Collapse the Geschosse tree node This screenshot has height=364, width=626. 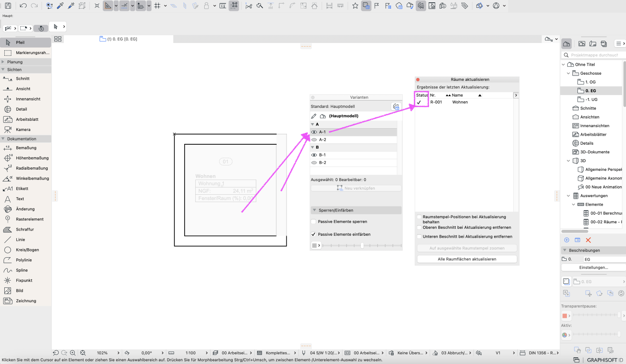568,73
